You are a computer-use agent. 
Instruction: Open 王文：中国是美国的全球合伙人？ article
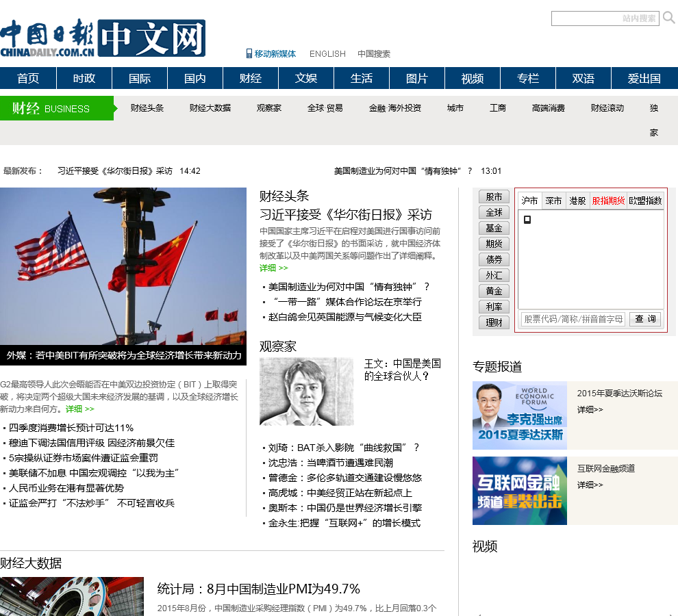(402, 370)
